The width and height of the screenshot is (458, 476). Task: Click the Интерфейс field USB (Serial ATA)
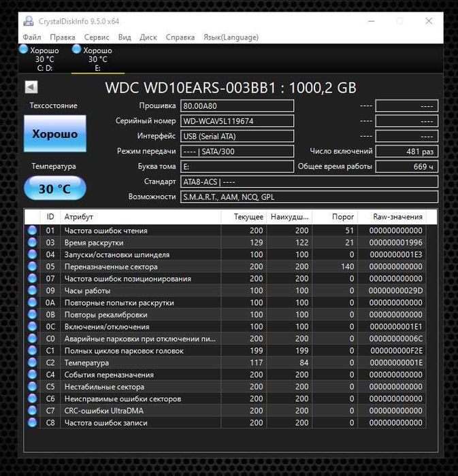[238, 136]
